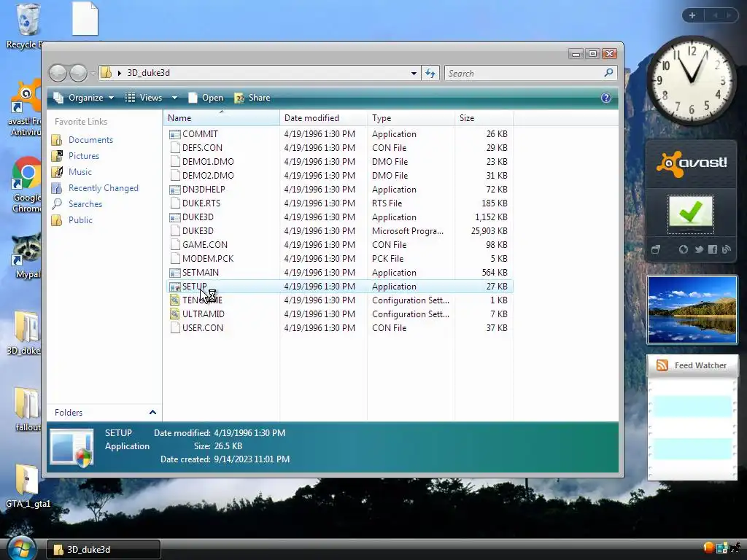
Task: Open the 3D_duke3d desktop folder
Action: point(24,332)
